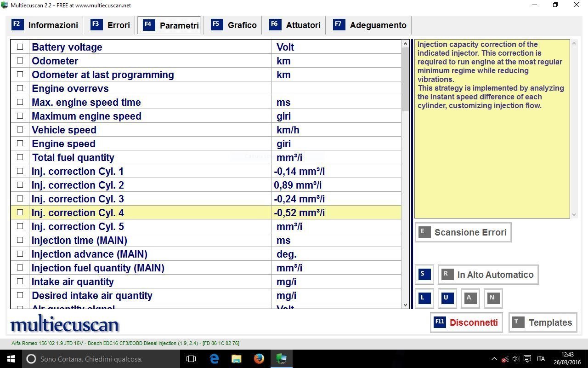Screen dimensions: 588x368
Task: Enable the Vehicle speed checkbox
Action: click(20, 129)
